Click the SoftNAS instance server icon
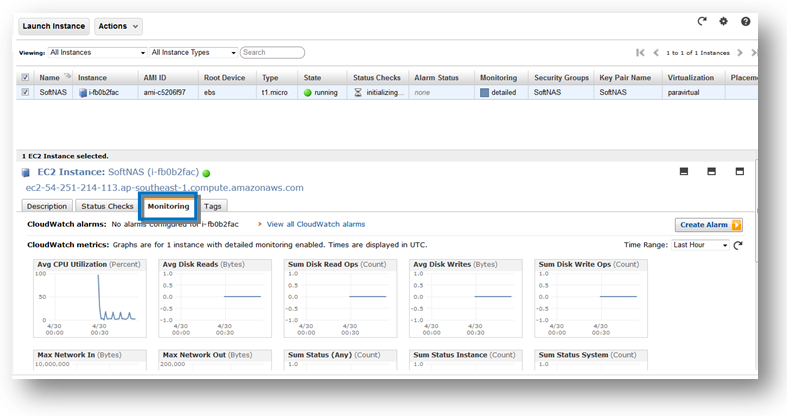The image size is (787, 416). 83,92
